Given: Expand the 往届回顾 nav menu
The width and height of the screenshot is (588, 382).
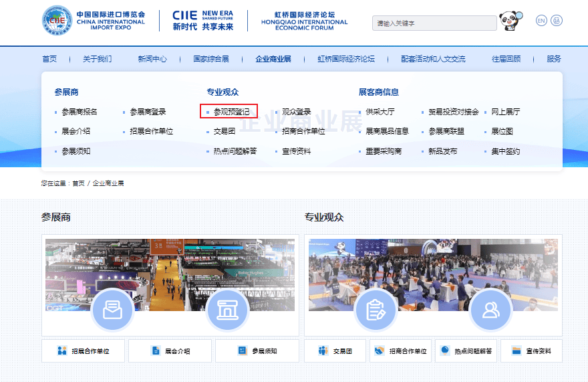Looking at the screenshot, I should click(x=506, y=59).
